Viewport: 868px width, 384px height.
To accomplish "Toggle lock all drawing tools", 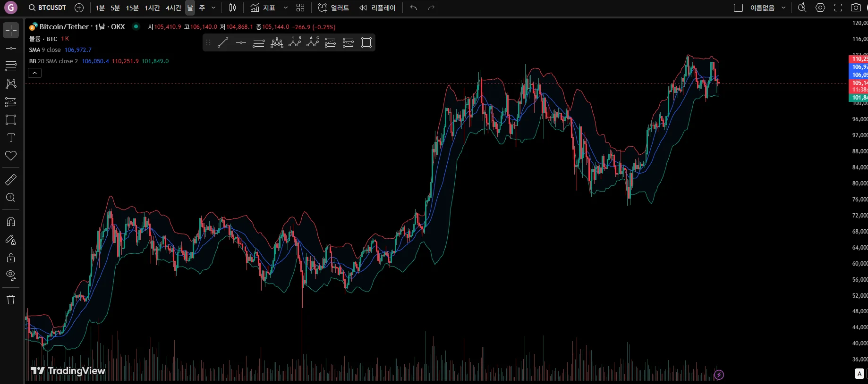I will point(11,258).
